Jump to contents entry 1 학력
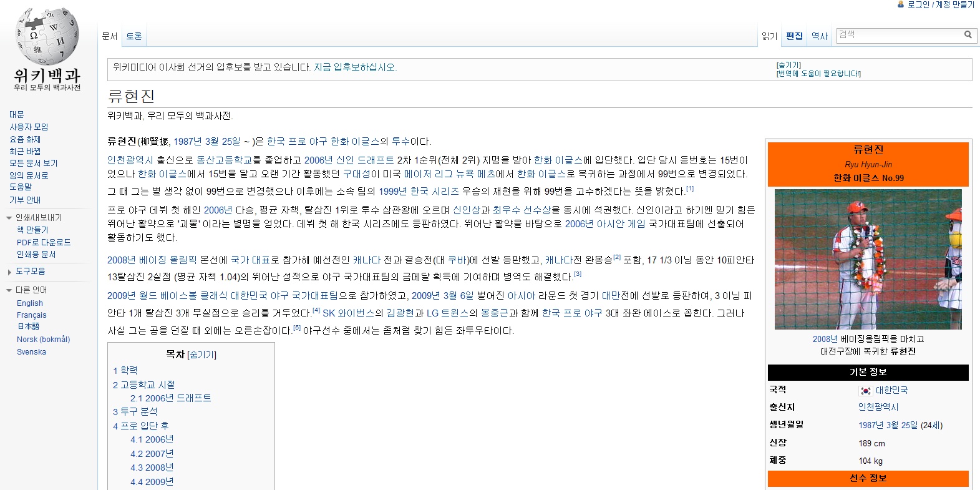The width and height of the screenshot is (980, 490). [125, 370]
